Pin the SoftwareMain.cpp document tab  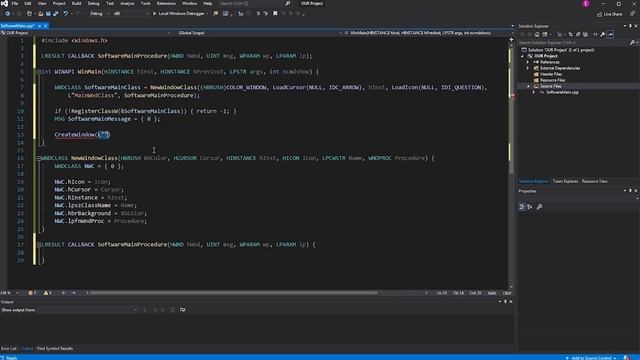(40, 26)
